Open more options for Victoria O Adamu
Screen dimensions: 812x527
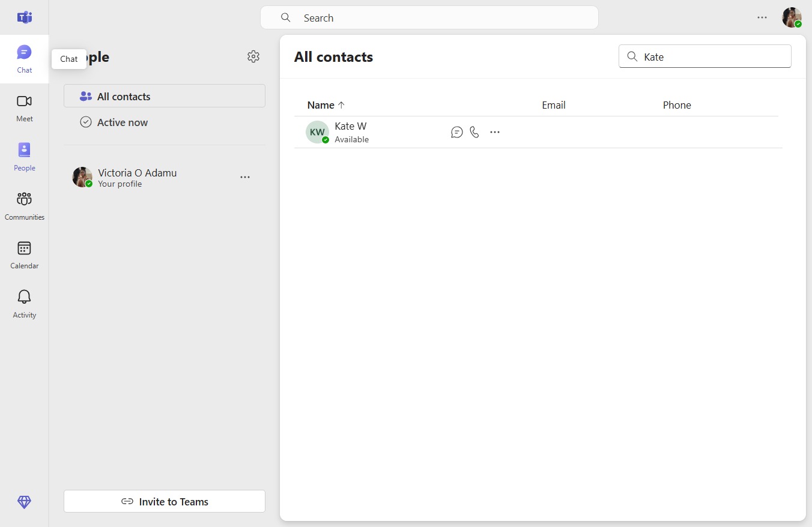(x=245, y=177)
